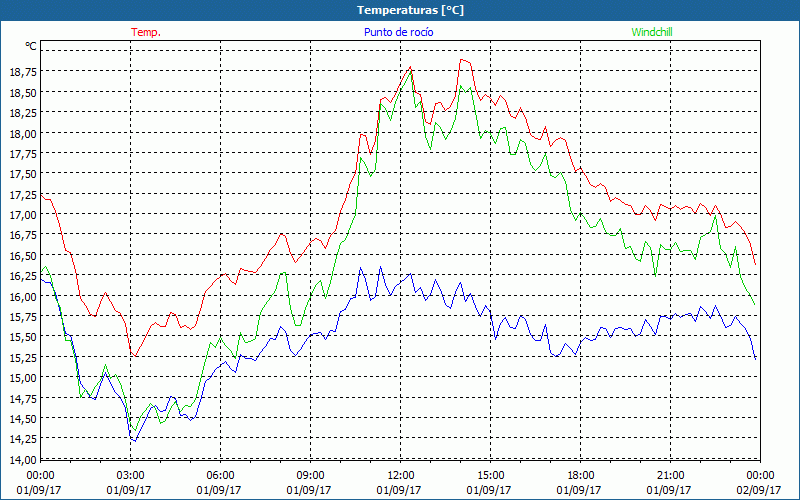The image size is (800, 500).
Task: Click the 18:00 time axis label
Action: click(x=580, y=476)
